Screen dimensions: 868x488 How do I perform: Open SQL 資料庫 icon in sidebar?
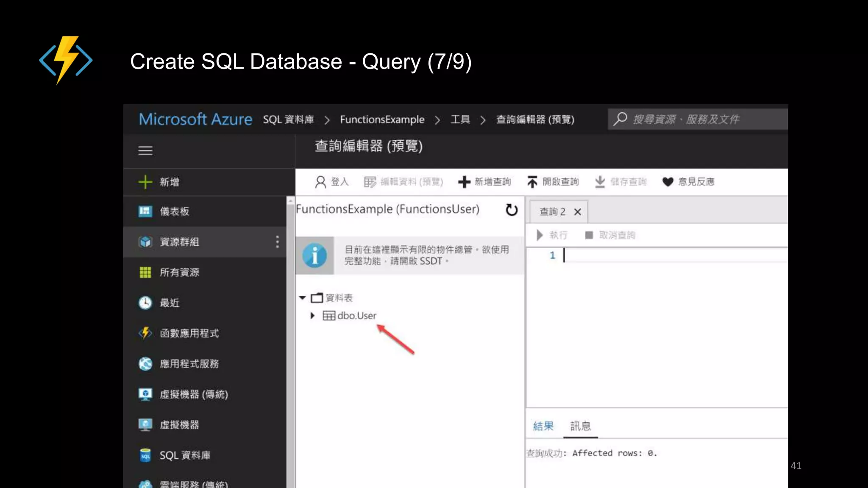coord(145,455)
